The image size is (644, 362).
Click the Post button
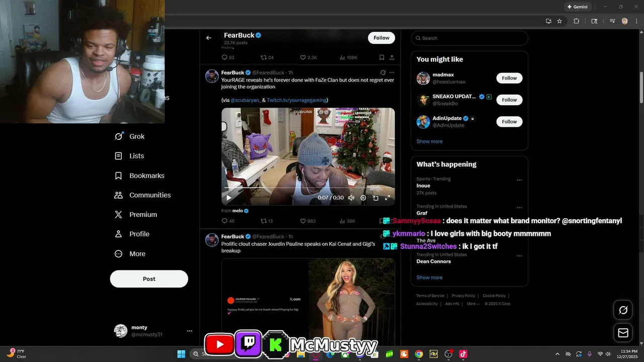[149, 279]
